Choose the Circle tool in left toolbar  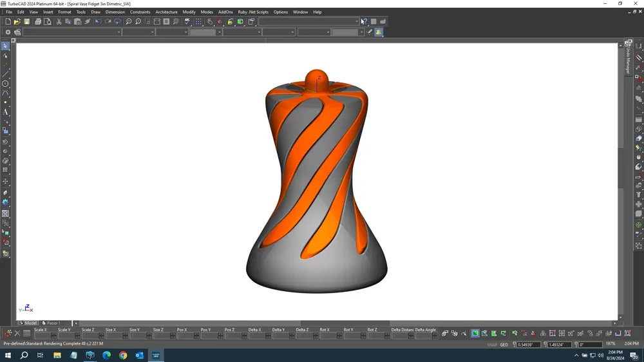(x=5, y=84)
